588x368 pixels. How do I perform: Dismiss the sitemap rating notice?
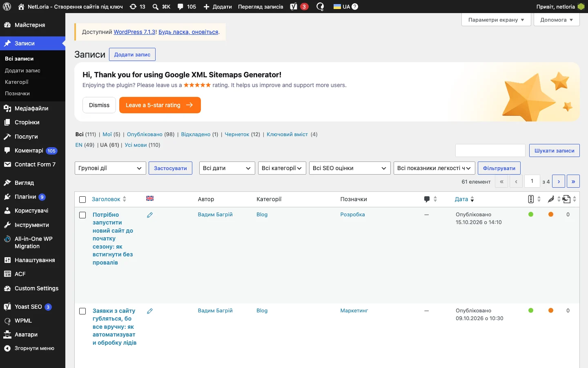99,105
